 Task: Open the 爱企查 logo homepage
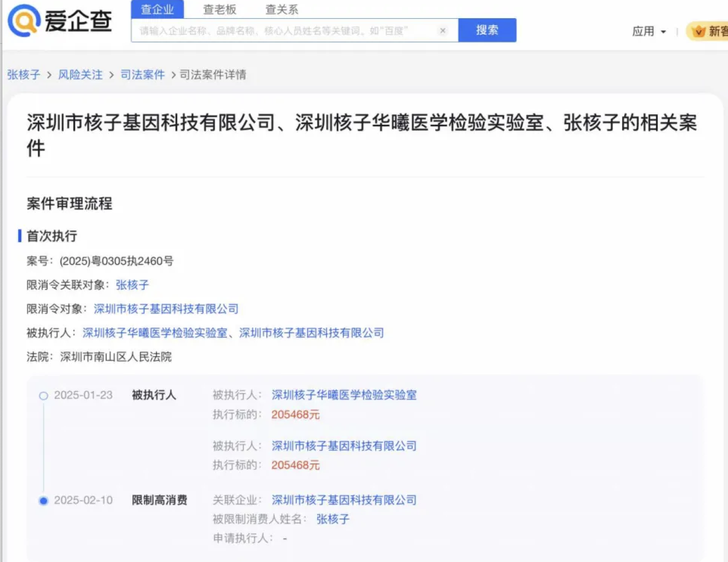(60, 21)
